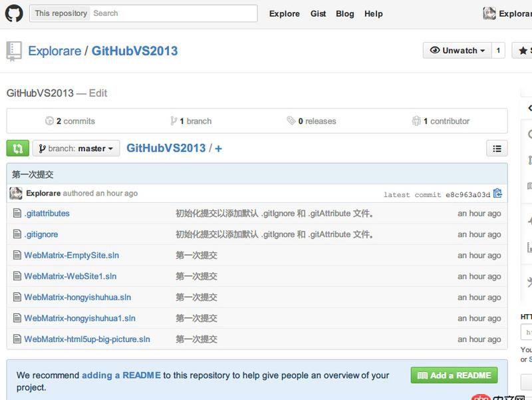Open the list view icon button
532x400 pixels.
click(497, 148)
